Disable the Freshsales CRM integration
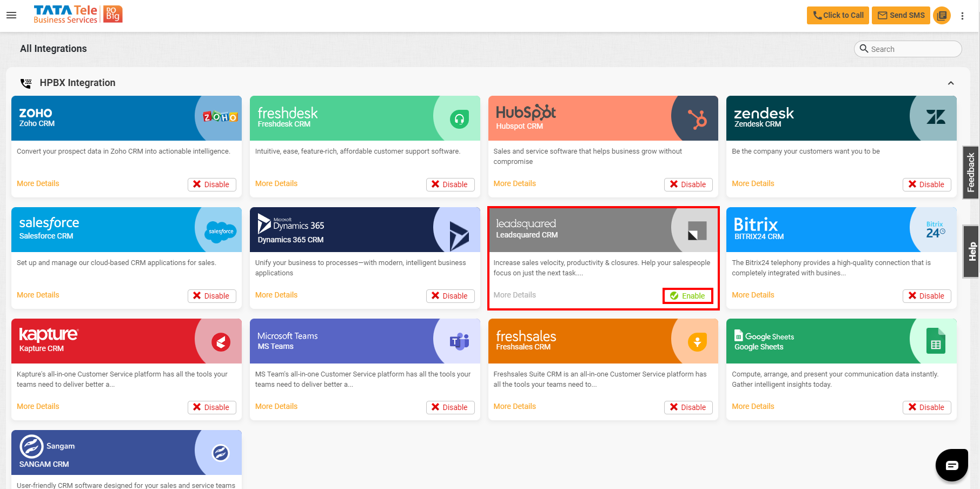Viewport: 980px width, 489px height. click(x=688, y=407)
